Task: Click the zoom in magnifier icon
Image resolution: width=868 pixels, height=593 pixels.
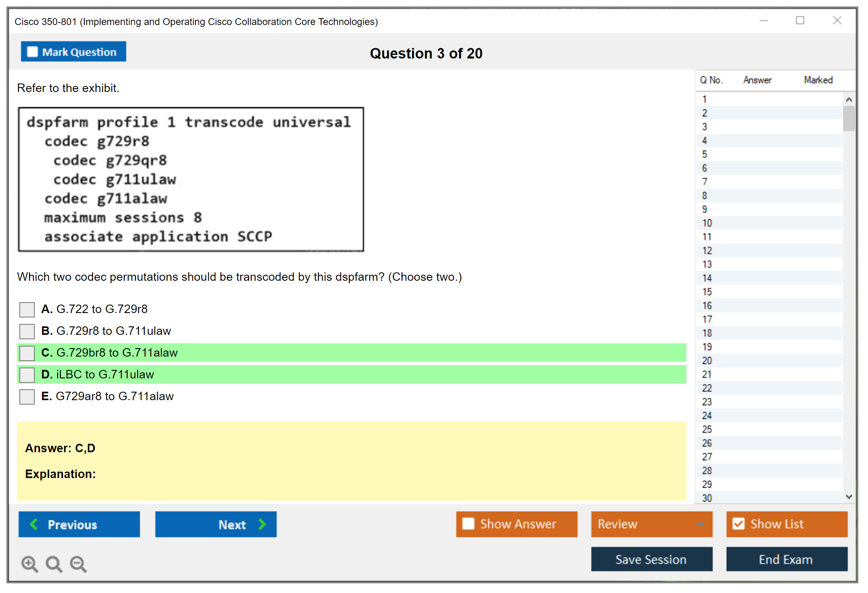Action: coord(29,564)
